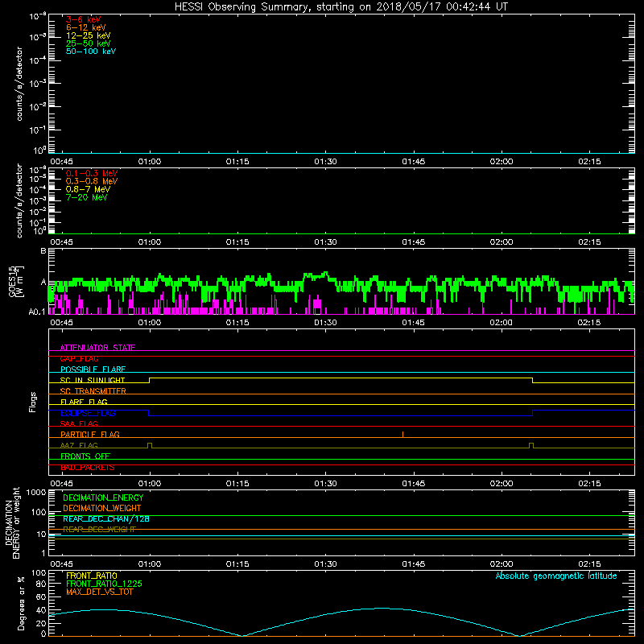
Task: Click the ATTENUATOR_STATE flag label
Action: coord(97,348)
